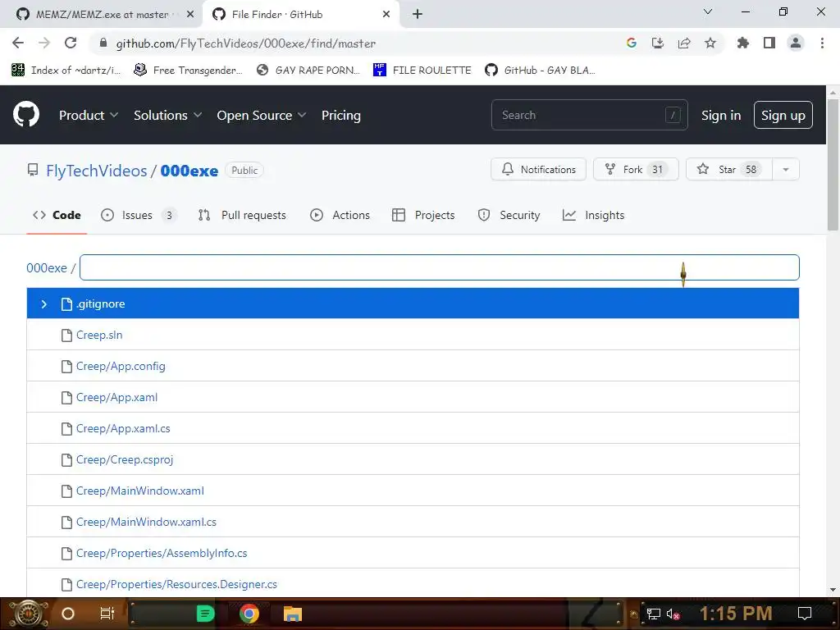Open the 000exe repository name link
The width and height of the screenshot is (840, 630).
(189, 171)
